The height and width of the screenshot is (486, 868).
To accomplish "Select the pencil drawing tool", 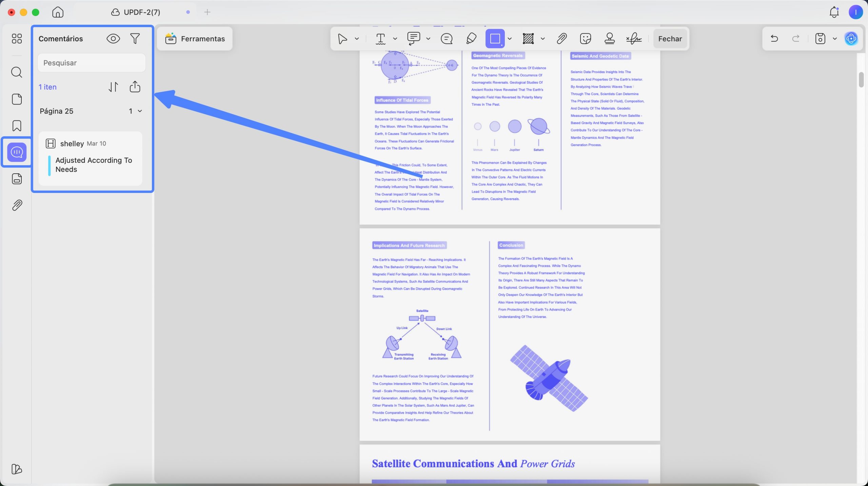I will pyautogui.click(x=471, y=39).
